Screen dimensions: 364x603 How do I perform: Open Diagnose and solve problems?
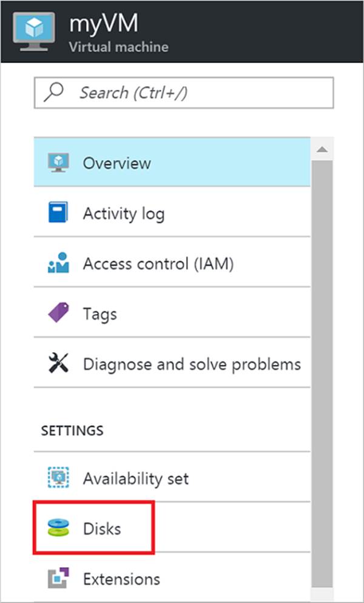click(192, 364)
